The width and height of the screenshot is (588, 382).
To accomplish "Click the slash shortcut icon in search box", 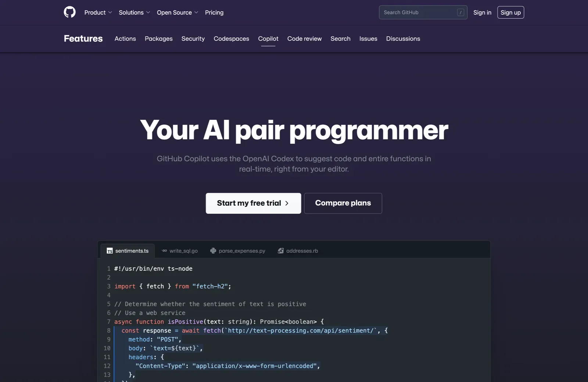I will tap(460, 12).
